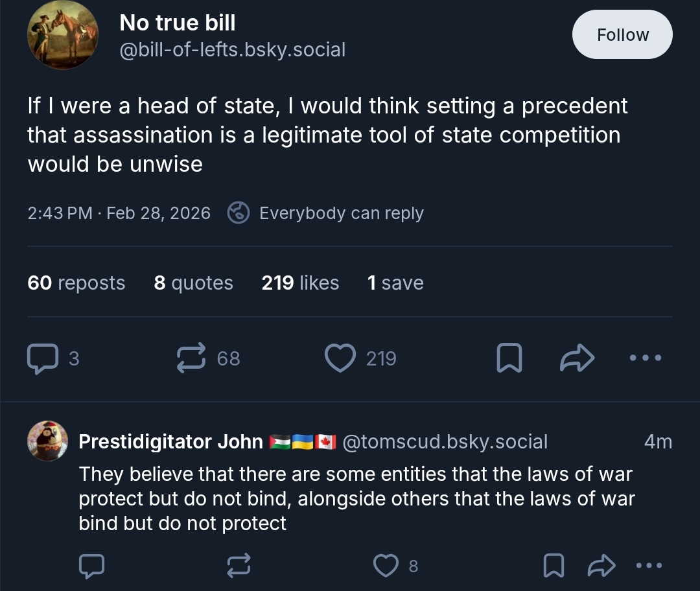
Task: Save Prestidigitator John's reply with bookmark icon
Action: point(553,566)
